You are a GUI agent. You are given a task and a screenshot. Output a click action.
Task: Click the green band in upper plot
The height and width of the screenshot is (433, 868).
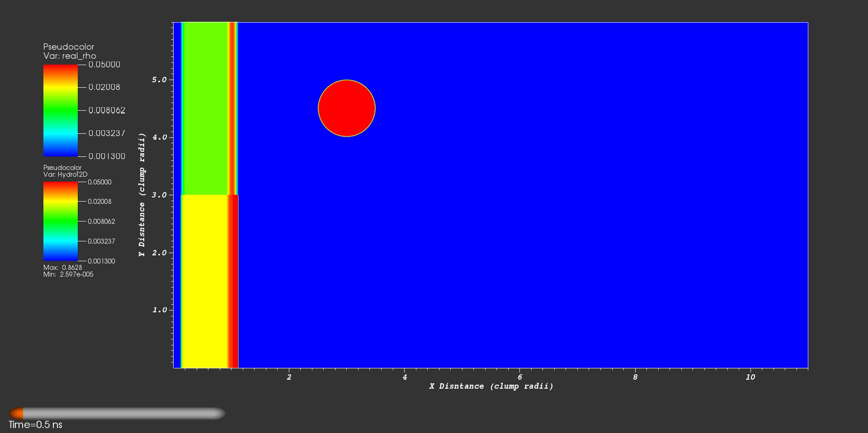[206, 108]
